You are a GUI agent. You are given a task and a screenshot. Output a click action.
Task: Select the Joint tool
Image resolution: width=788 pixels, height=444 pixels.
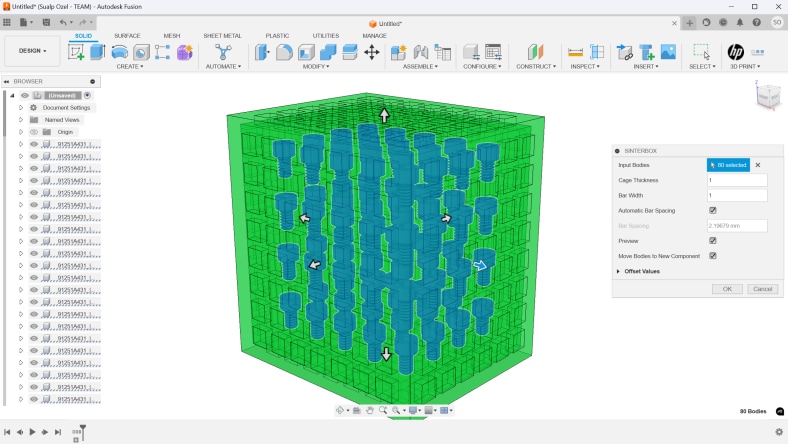[x=421, y=52]
